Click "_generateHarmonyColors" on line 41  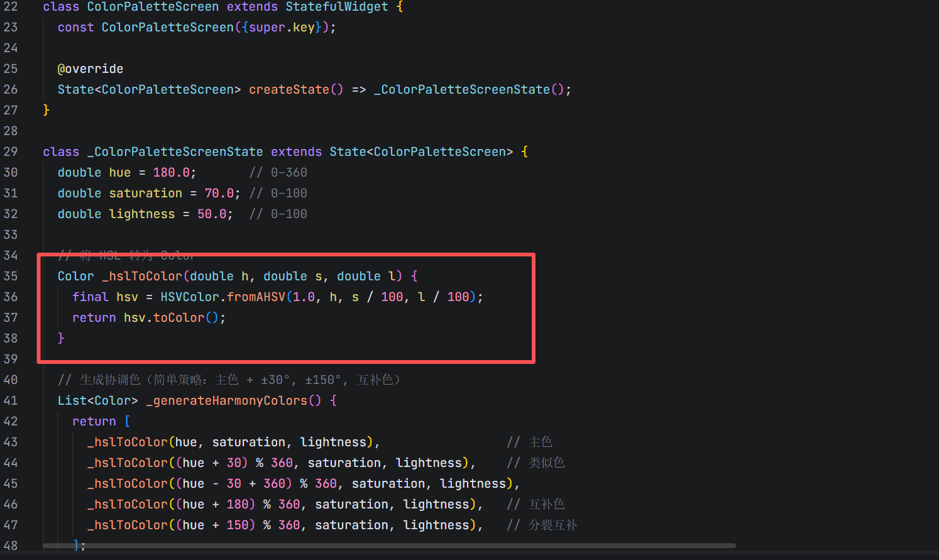[227, 400]
